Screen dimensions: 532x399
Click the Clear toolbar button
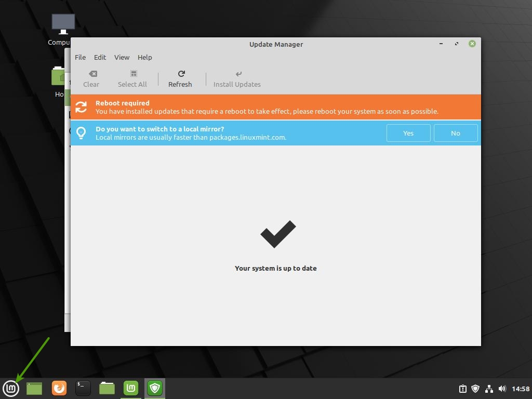coord(91,78)
